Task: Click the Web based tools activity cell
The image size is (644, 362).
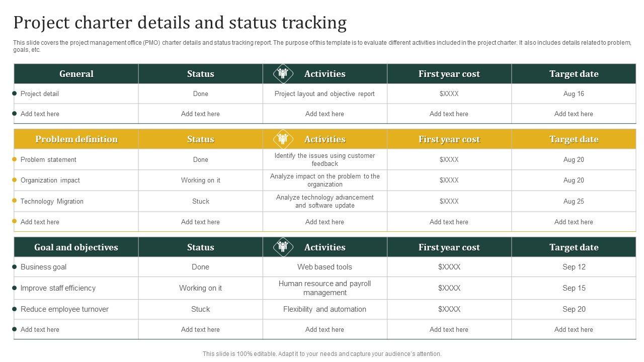Action: click(325, 267)
